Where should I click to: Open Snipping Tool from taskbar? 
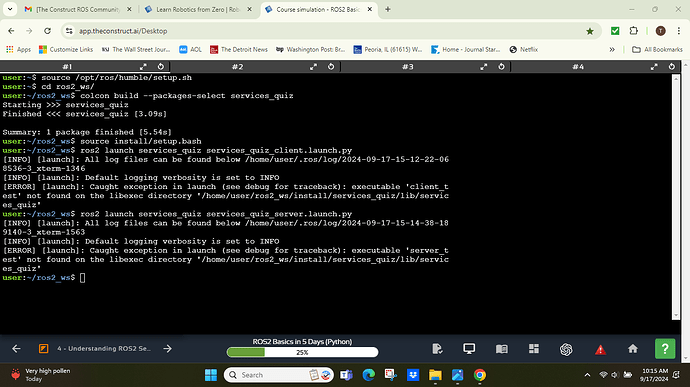pyautogui.click(x=391, y=375)
